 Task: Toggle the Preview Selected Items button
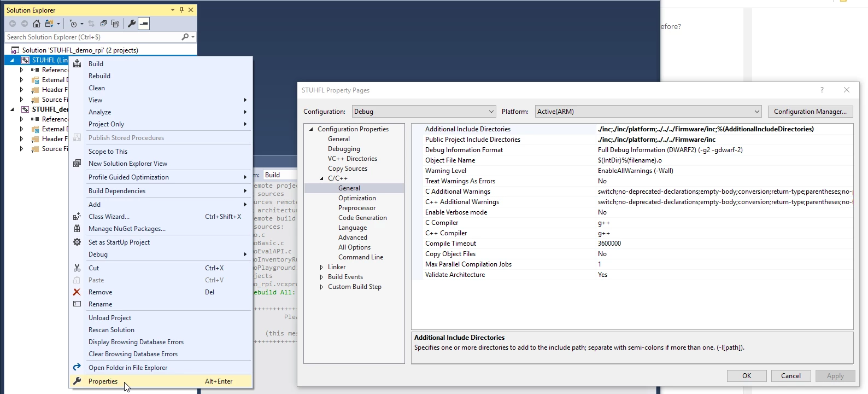(x=144, y=24)
